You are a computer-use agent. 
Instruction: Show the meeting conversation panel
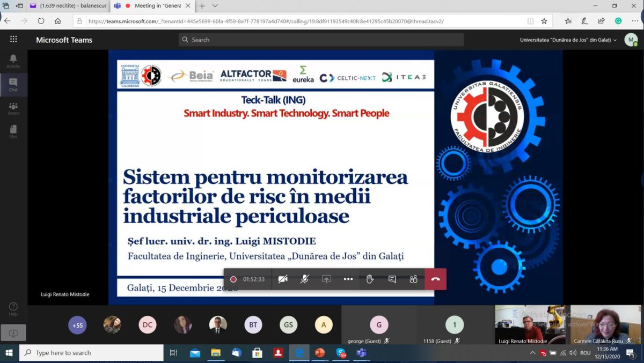pyautogui.click(x=392, y=279)
